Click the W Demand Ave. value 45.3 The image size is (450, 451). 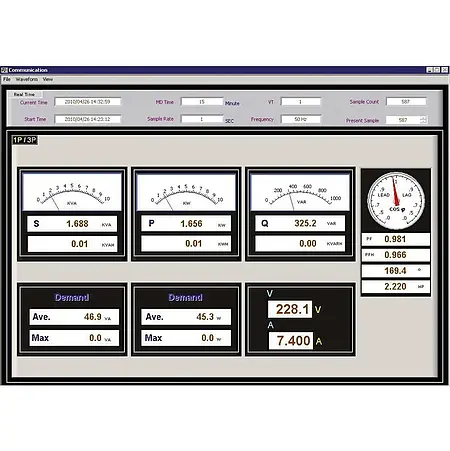pyautogui.click(x=205, y=317)
